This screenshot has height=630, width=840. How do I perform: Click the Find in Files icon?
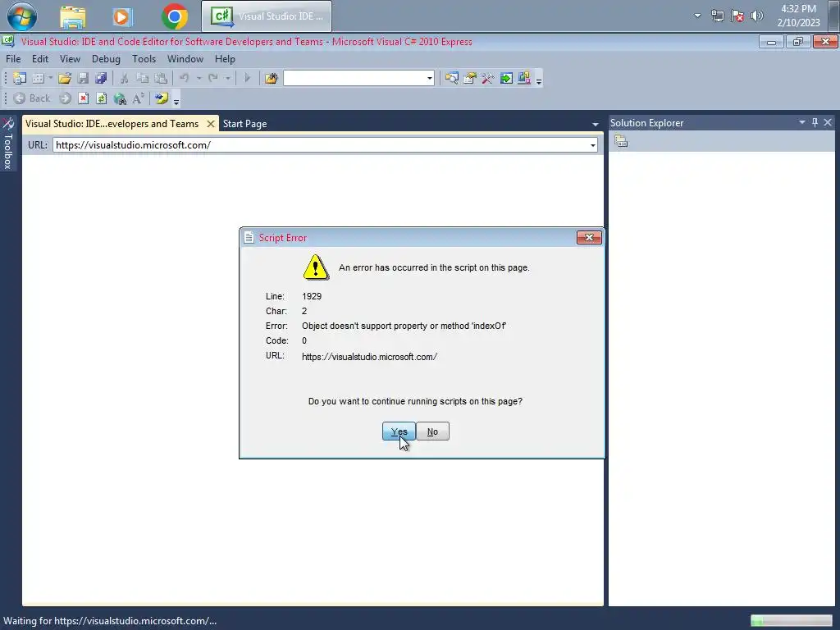pos(271,78)
